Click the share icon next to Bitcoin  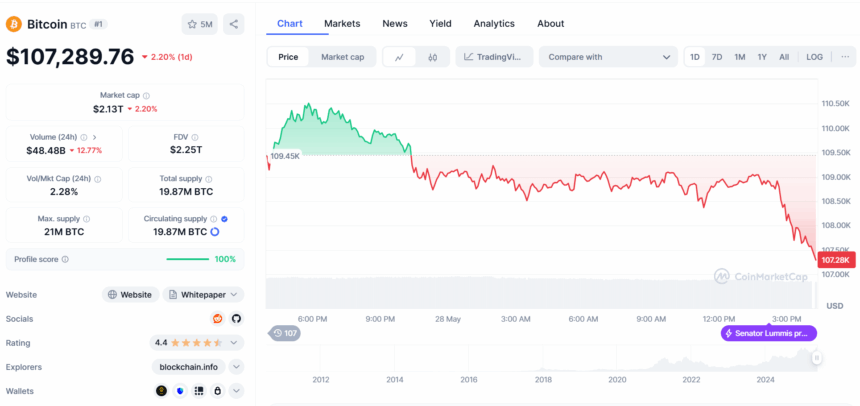233,24
